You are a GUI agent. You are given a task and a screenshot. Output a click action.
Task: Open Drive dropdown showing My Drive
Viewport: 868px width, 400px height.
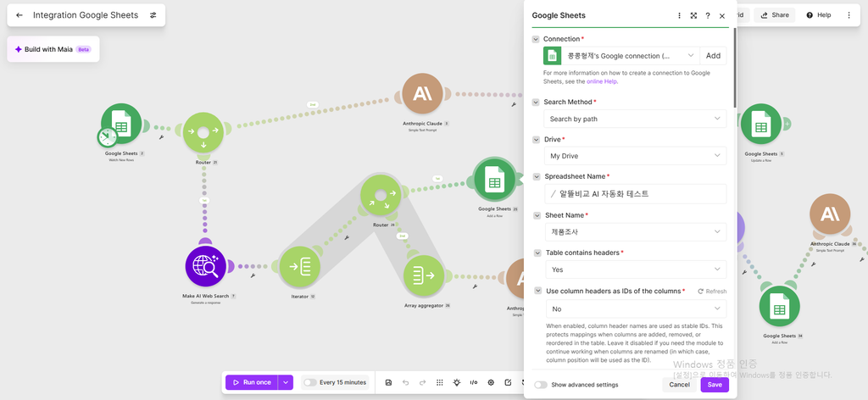(635, 156)
